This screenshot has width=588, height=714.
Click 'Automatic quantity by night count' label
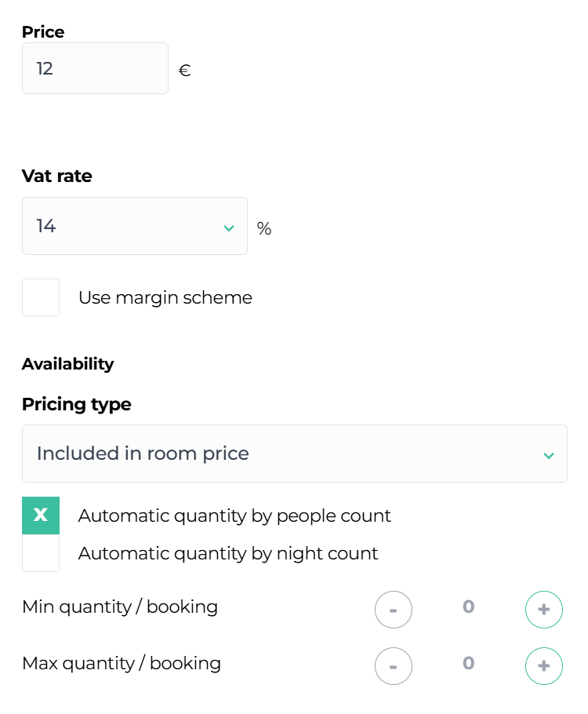point(228,553)
